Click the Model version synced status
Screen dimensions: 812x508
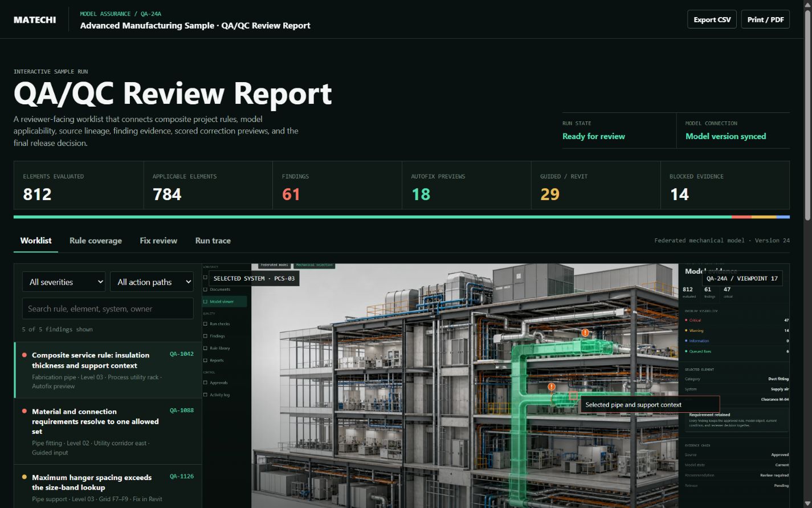coord(725,136)
